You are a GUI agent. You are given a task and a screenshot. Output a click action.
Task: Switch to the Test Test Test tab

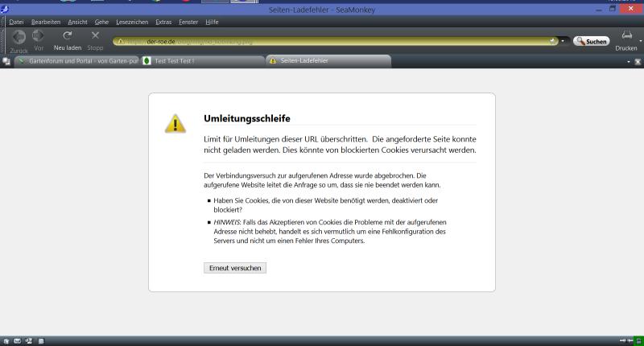201,61
